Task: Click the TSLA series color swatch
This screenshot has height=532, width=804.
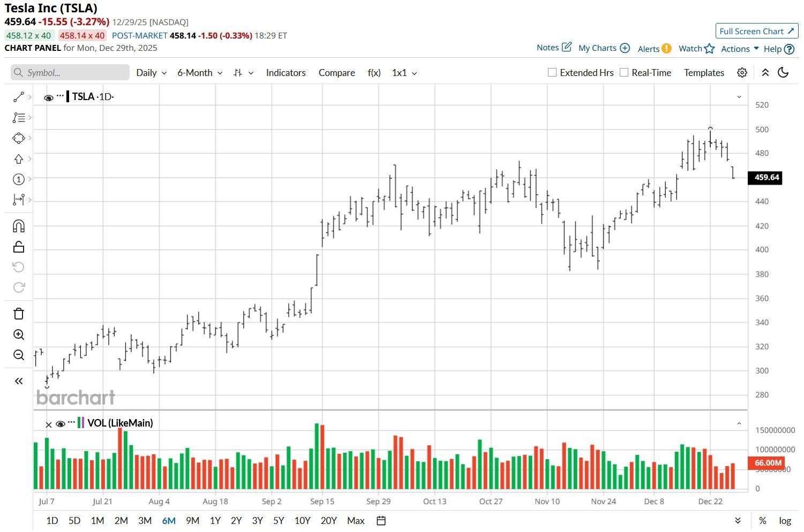Action: click(67, 97)
